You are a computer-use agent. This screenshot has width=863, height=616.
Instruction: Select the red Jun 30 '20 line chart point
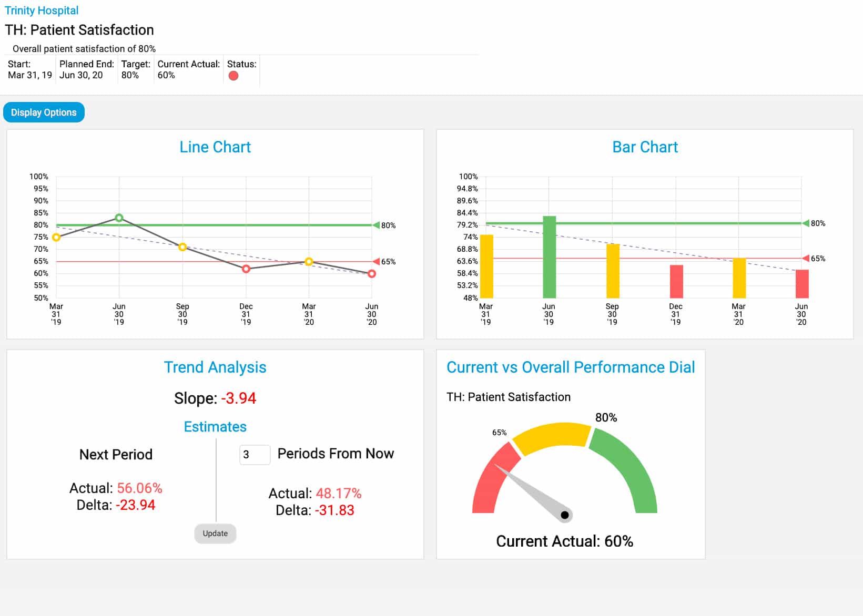click(x=371, y=273)
